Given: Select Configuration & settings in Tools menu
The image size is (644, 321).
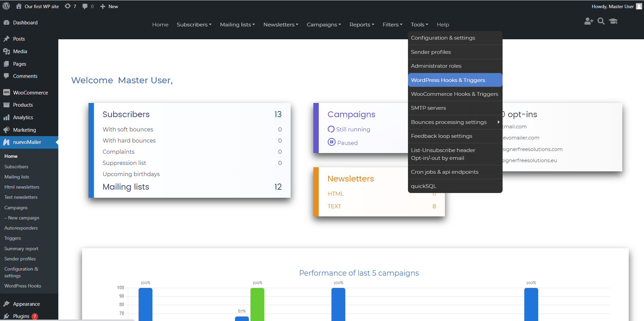Looking at the screenshot, I should click(455, 38).
